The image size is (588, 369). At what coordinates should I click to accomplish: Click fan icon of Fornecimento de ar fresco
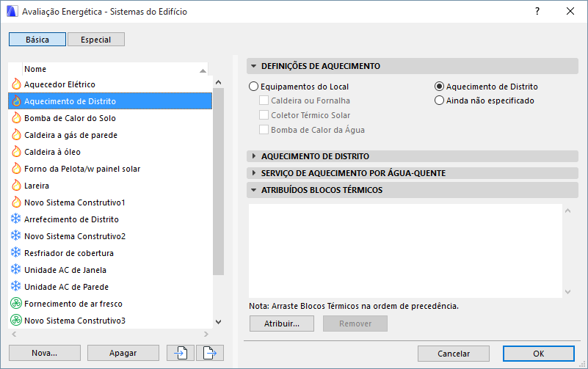click(x=16, y=304)
